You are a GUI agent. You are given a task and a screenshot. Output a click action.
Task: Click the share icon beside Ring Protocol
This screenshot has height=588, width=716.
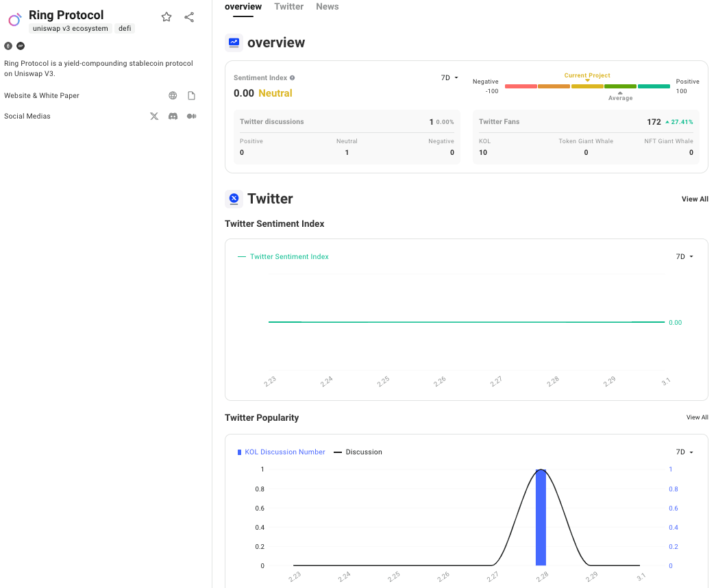[189, 17]
